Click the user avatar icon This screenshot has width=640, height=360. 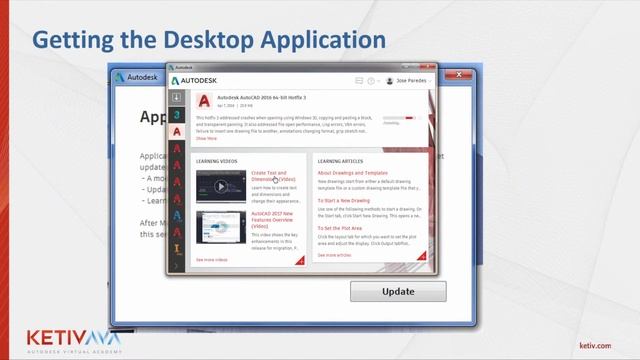[389, 81]
